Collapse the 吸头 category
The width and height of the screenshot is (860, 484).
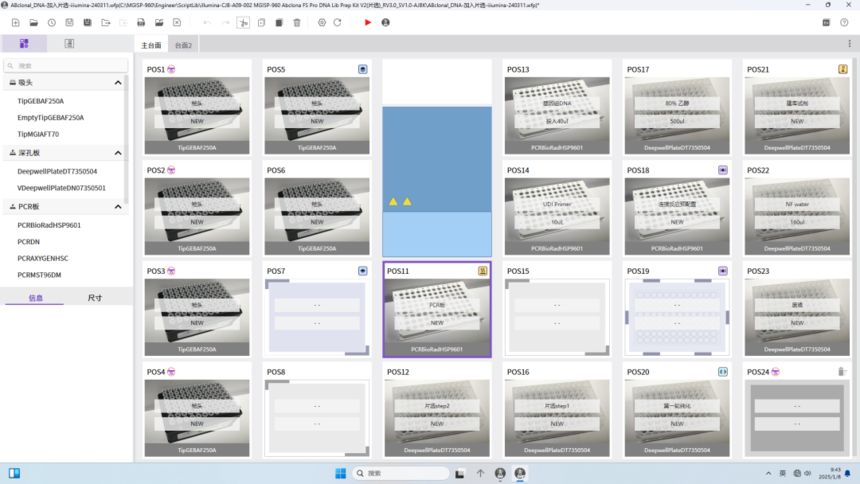tap(118, 82)
